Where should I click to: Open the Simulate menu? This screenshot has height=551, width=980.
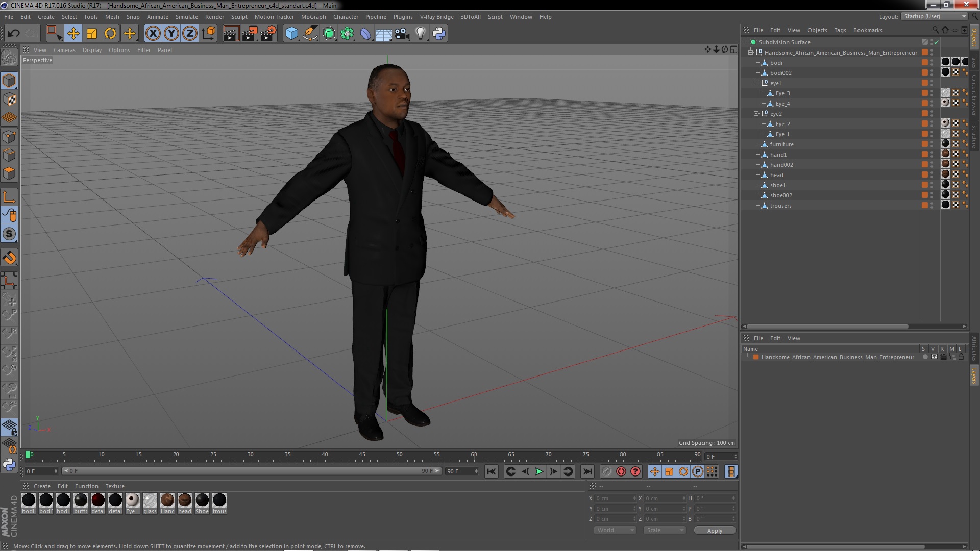tap(187, 17)
